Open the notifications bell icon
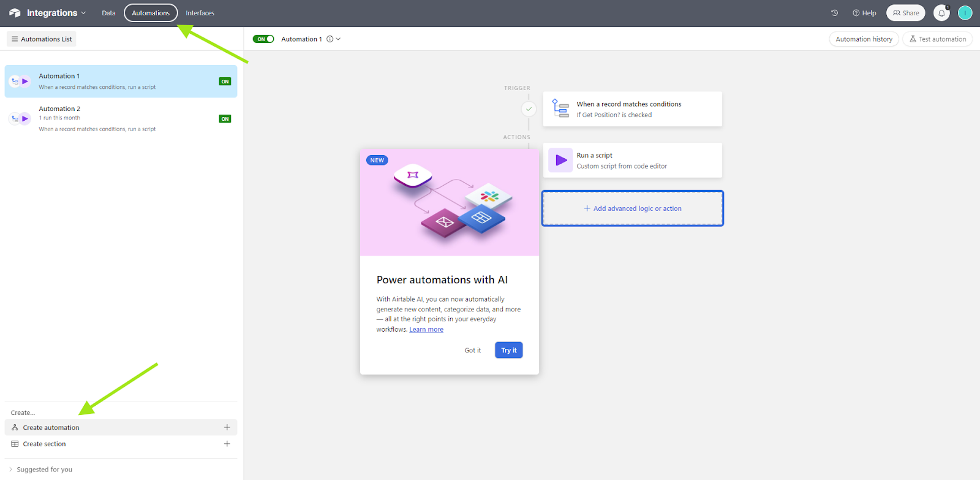The width and height of the screenshot is (980, 480). 942,13
